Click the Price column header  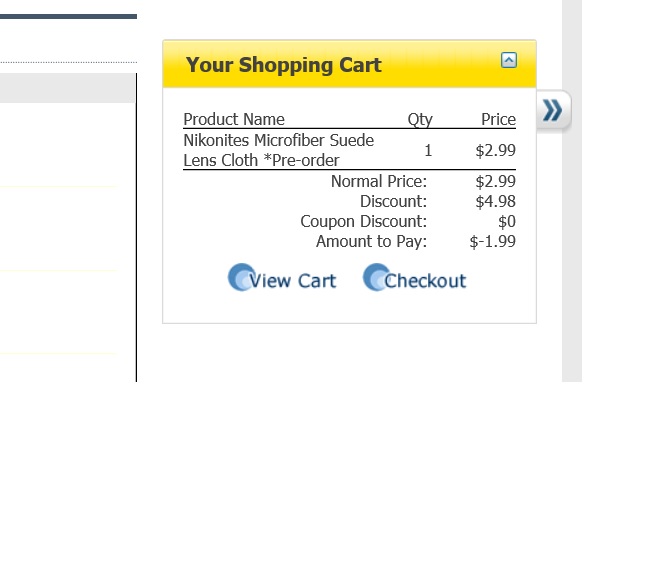coord(498,120)
